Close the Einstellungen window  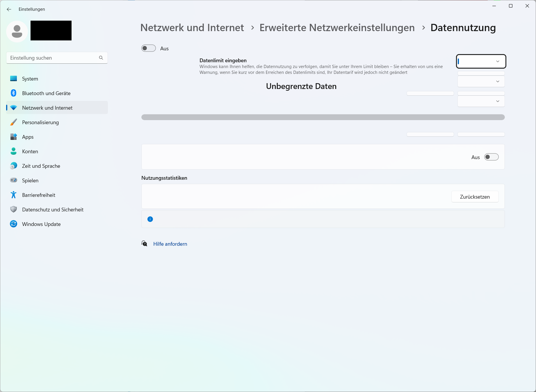pos(527,6)
